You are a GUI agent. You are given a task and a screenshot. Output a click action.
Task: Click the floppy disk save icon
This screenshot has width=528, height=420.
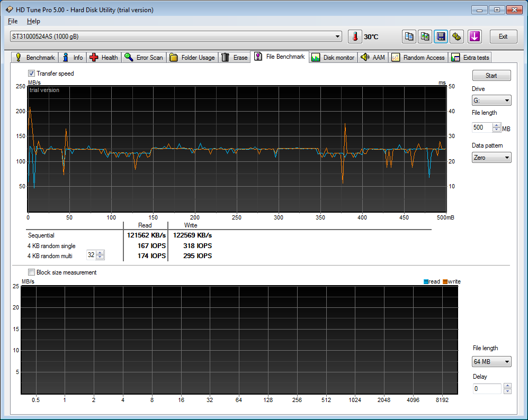(x=441, y=36)
